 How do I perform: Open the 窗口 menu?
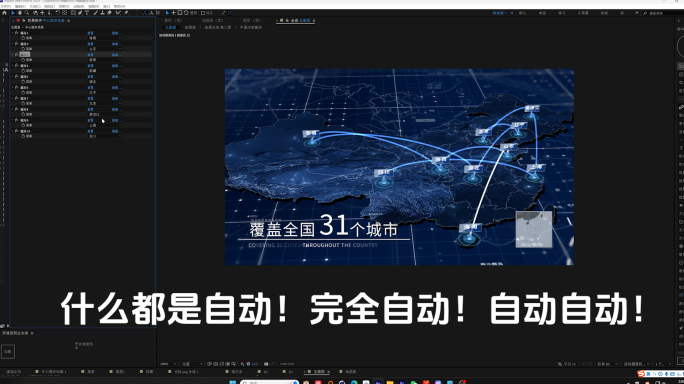pos(107,7)
